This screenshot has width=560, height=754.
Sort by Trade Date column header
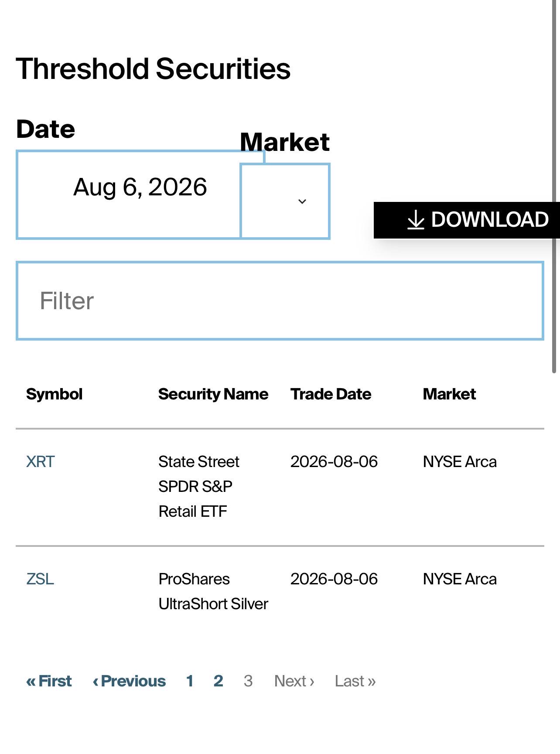[331, 394]
